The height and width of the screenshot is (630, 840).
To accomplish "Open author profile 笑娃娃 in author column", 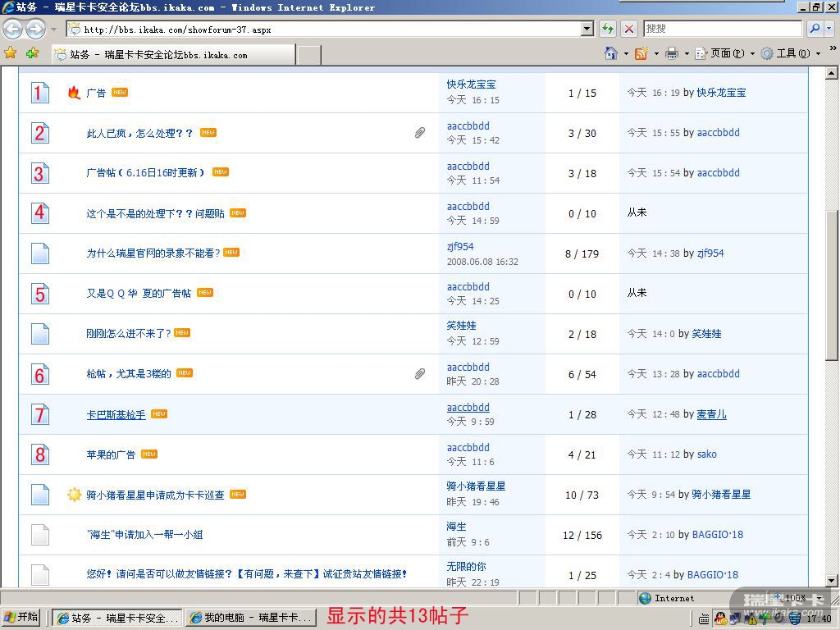I will [461, 325].
